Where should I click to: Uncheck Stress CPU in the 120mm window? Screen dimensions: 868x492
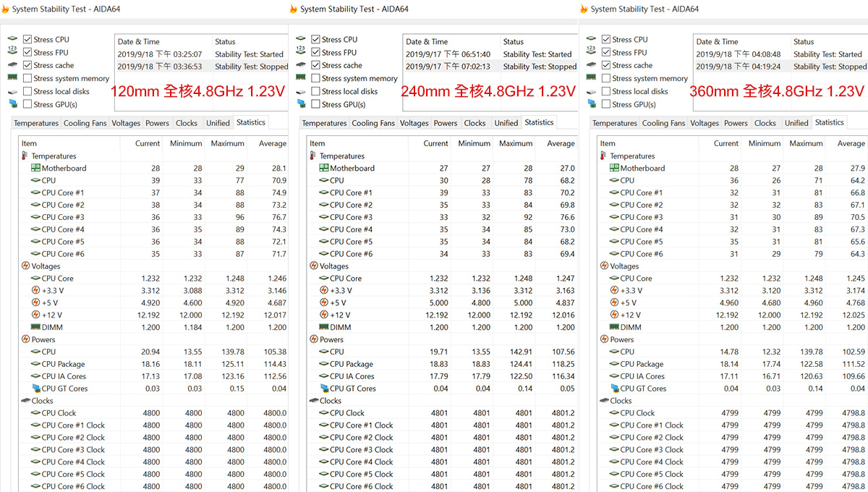pyautogui.click(x=27, y=39)
